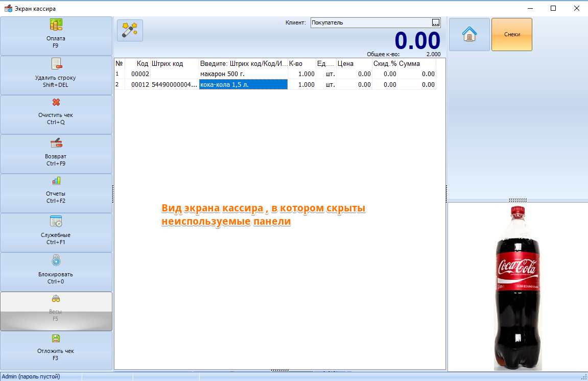Click the barcode cell 54490000004...

(174, 84)
